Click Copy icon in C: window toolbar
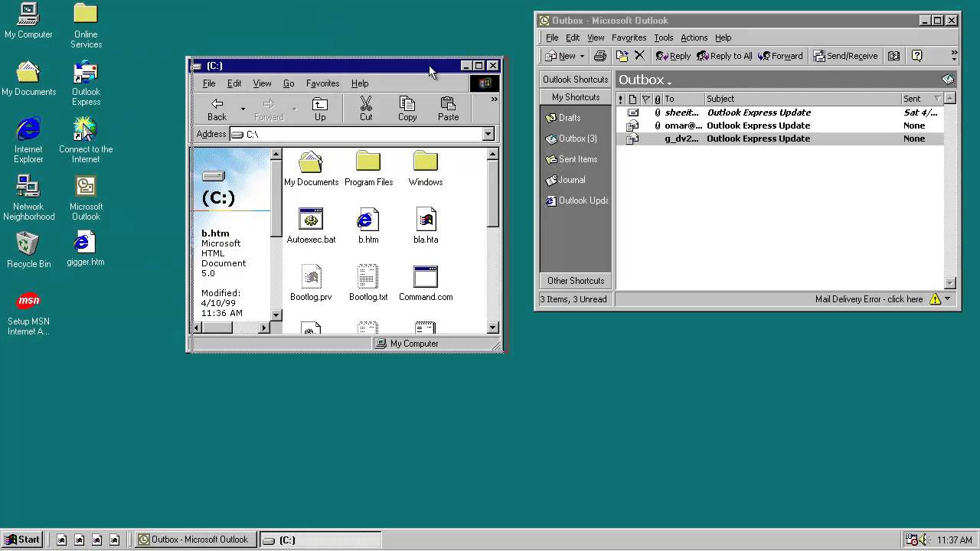 pyautogui.click(x=407, y=109)
